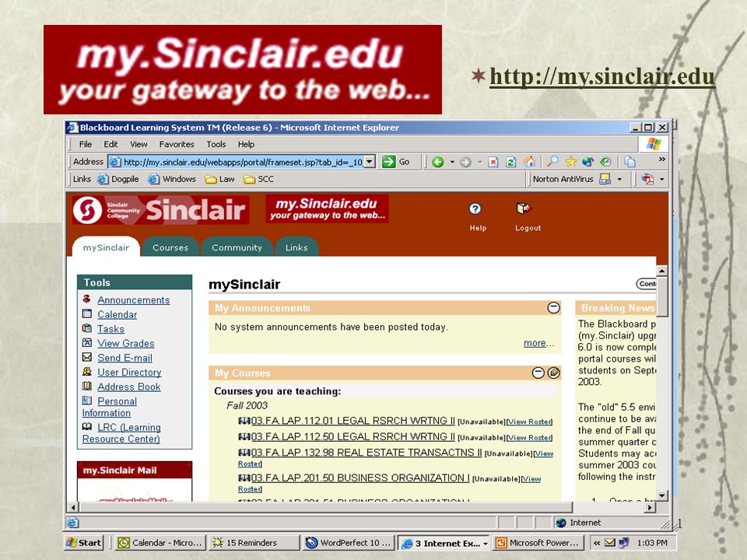Click the Forward arrow toolbar button
This screenshot has width=747, height=560.
click(465, 162)
